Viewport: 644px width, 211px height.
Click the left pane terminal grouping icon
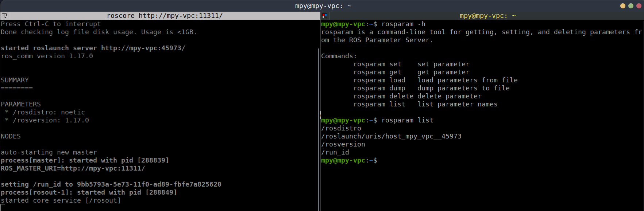point(4,16)
